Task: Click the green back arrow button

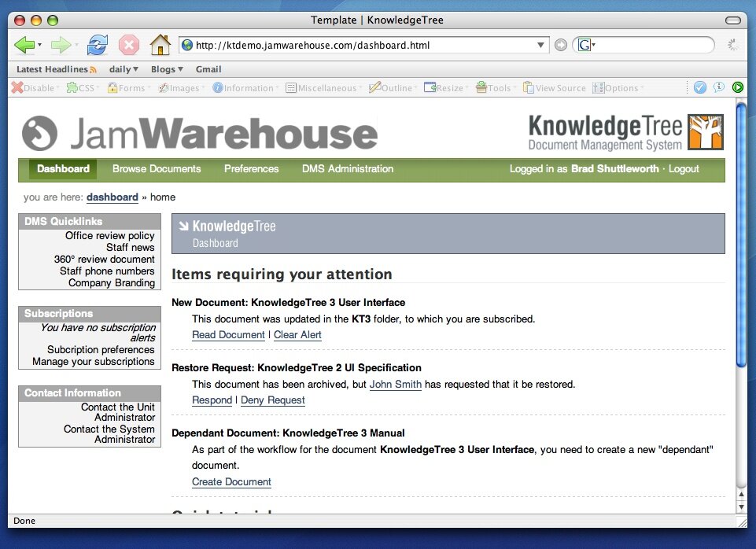Action: 24,45
